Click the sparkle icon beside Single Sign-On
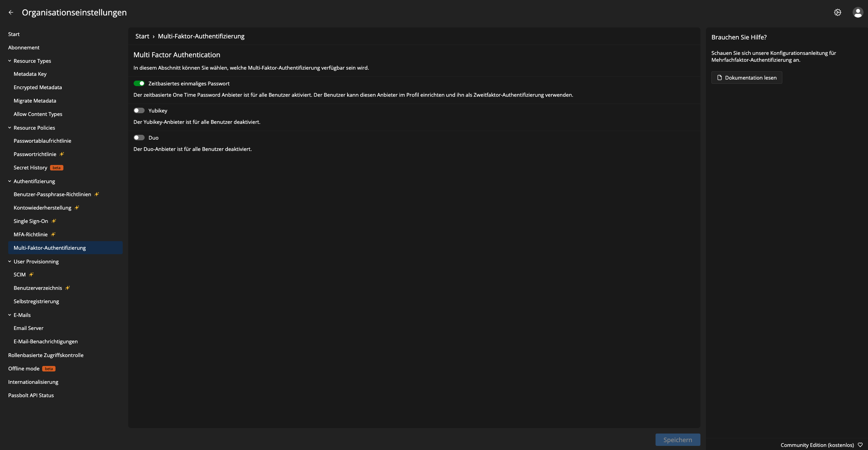The width and height of the screenshot is (868, 450). pos(54,221)
